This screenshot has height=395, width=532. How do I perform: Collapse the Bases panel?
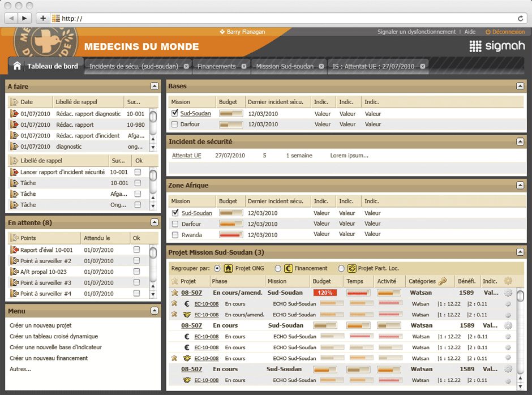[x=520, y=86]
